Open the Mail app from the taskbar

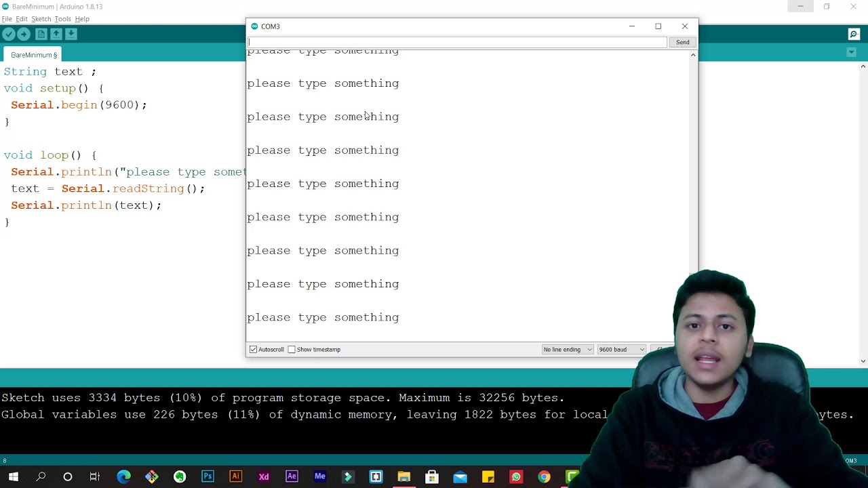point(460,477)
